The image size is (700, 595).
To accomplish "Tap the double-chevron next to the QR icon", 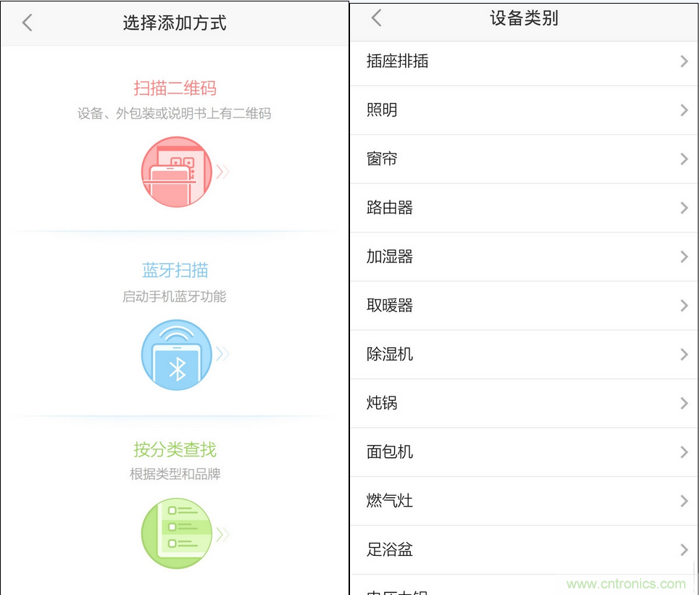I will click(x=222, y=172).
